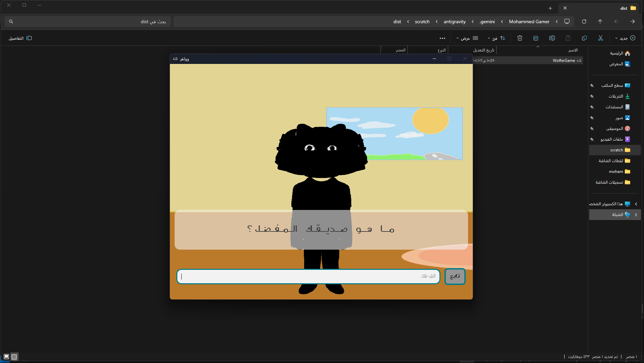Expand the الشبكة network tree node
Screen dimensions: 644x363
click(x=636, y=215)
